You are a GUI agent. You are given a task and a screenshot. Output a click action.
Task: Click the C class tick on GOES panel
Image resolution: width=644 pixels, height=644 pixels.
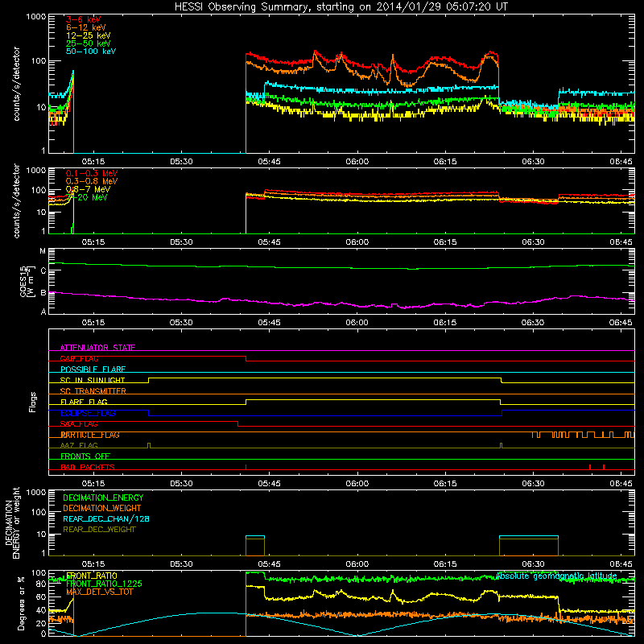[43, 270]
